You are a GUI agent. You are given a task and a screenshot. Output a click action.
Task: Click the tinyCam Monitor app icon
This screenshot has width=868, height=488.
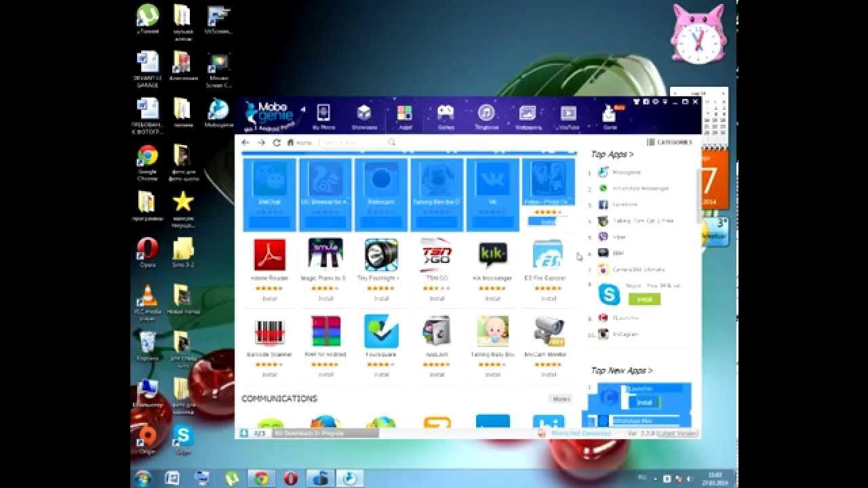[548, 331]
